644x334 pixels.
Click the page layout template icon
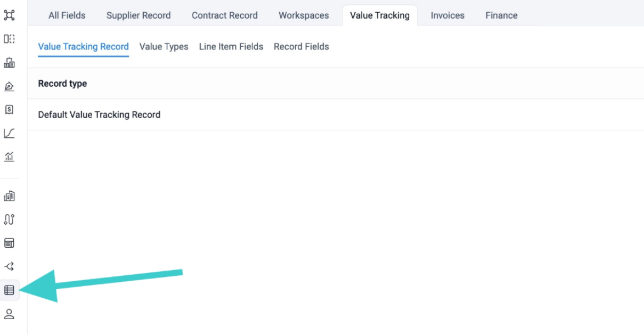[x=9, y=243]
